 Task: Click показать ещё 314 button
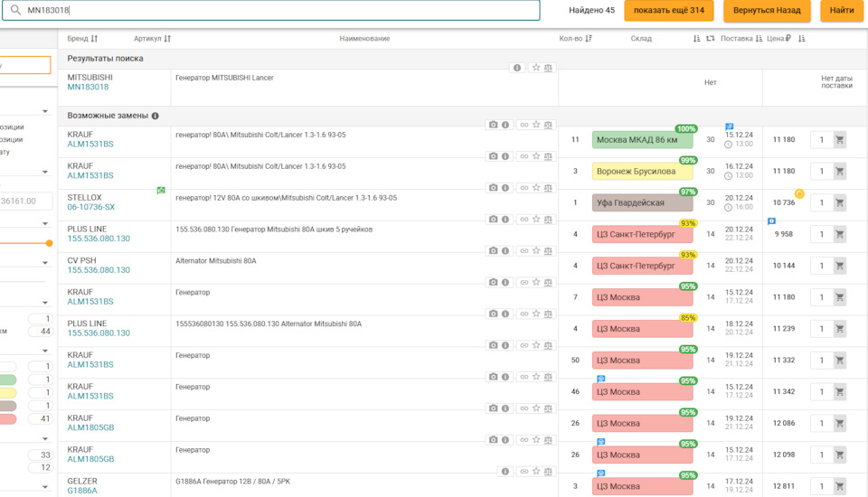click(669, 10)
